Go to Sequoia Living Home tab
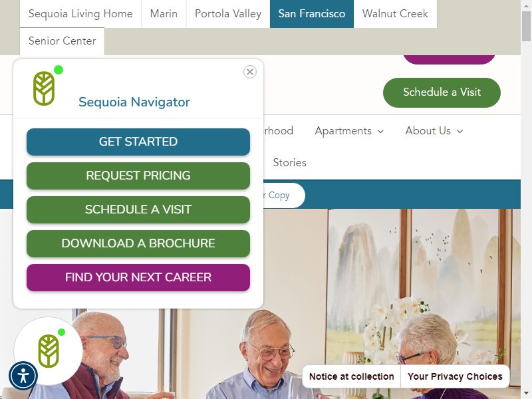Viewport: 532px width, 399px height. point(80,13)
